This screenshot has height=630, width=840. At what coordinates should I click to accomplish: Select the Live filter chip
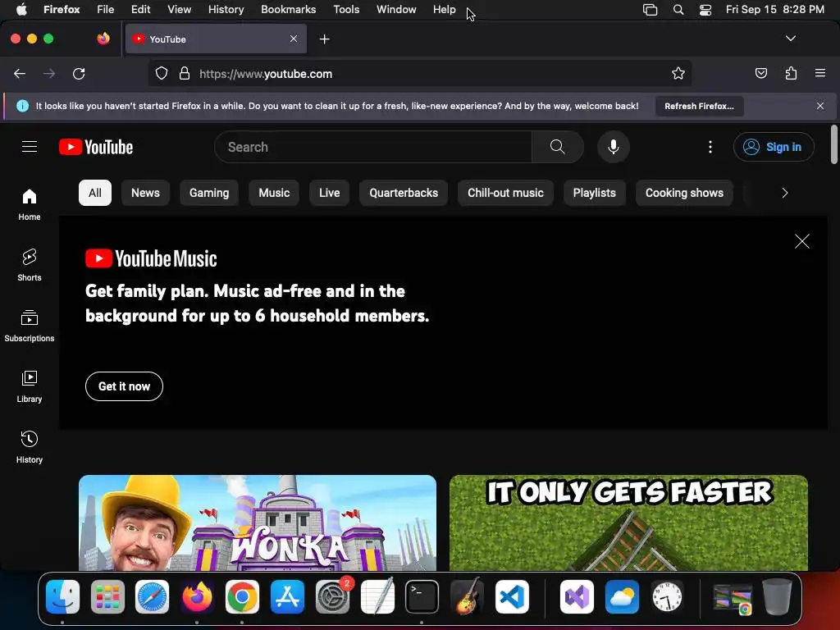tap(330, 193)
